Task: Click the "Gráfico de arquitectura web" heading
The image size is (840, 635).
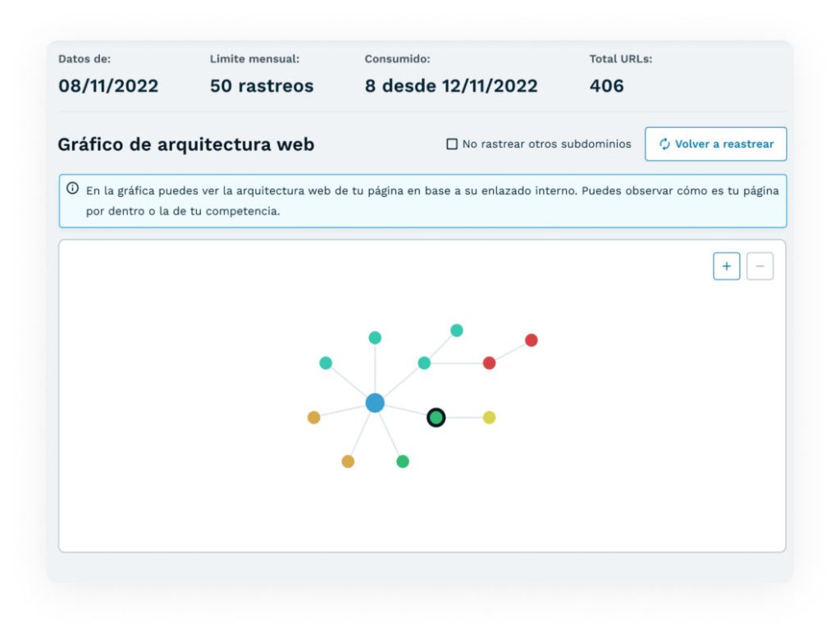Action: click(x=186, y=144)
